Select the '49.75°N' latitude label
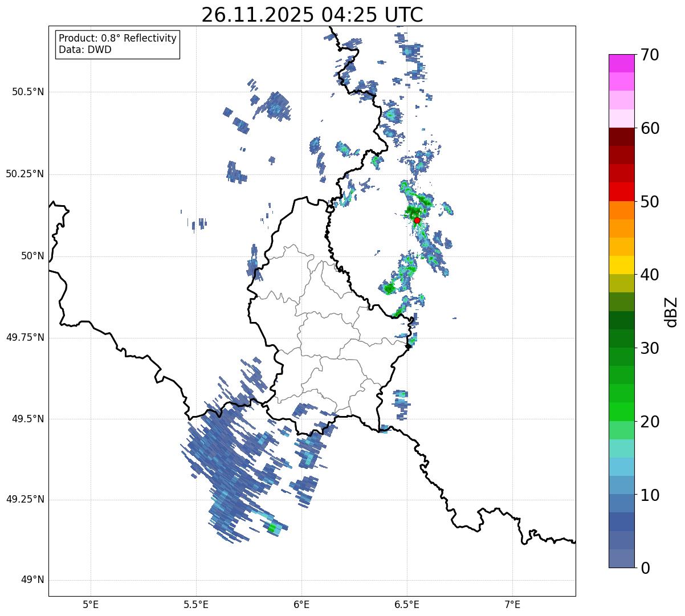685x616 pixels. [25, 337]
